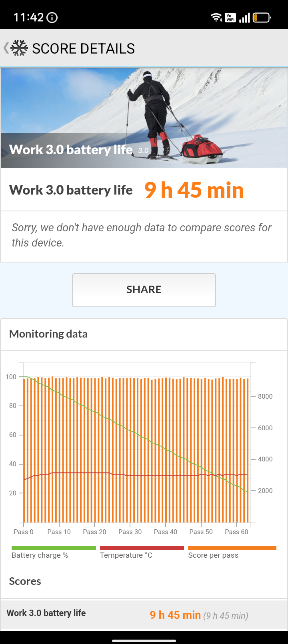Tap the VoWiFi indicator icon
The width and height of the screenshot is (288, 644).
[x=230, y=18]
